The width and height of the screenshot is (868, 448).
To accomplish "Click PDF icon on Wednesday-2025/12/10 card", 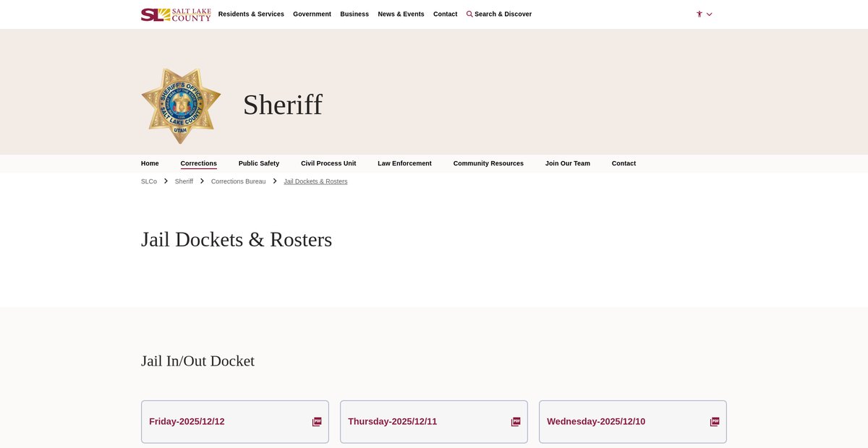I will pyautogui.click(x=715, y=422).
